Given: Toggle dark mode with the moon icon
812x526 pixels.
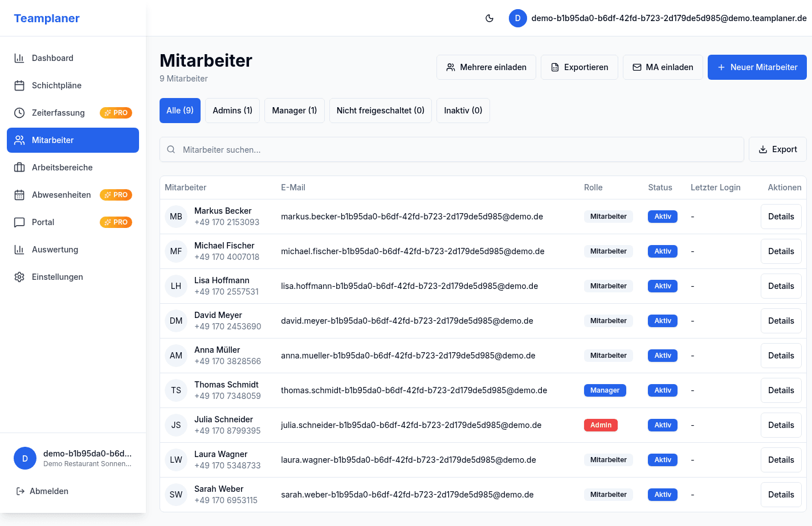Looking at the screenshot, I should (489, 18).
